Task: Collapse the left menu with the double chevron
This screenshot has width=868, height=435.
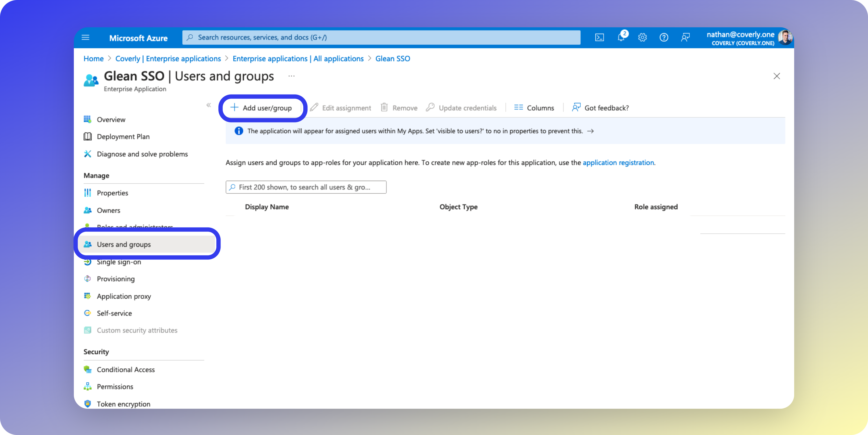Action: tap(209, 105)
